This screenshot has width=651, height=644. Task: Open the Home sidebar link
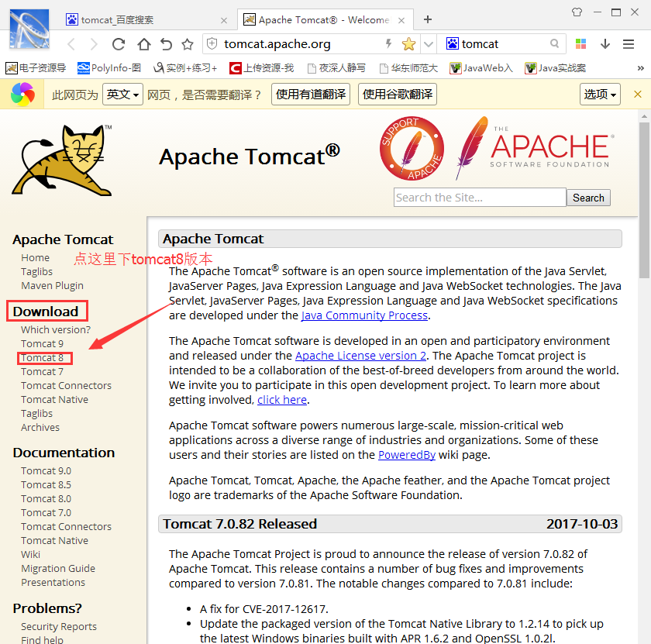point(36,258)
